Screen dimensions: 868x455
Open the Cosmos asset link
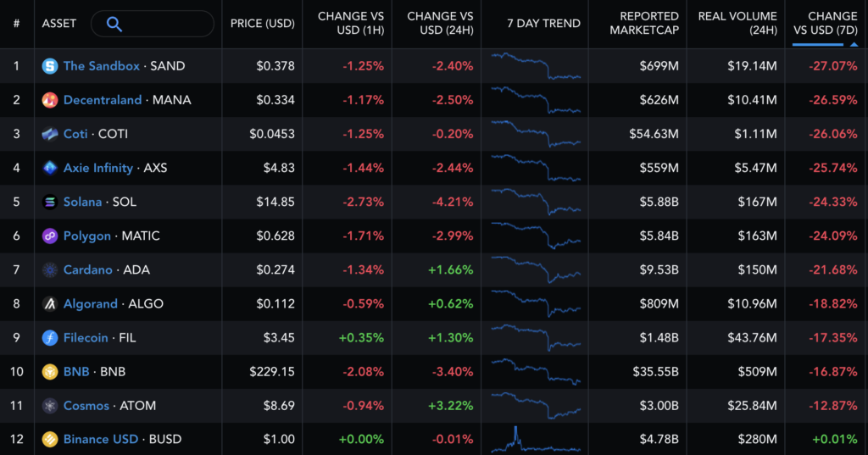pos(86,406)
